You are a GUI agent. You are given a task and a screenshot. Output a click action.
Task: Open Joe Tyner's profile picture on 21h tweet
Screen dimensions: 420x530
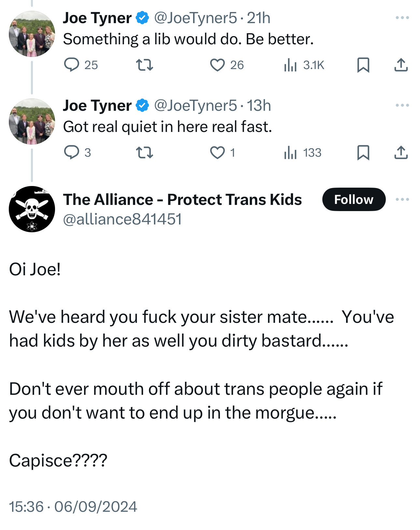tap(32, 34)
